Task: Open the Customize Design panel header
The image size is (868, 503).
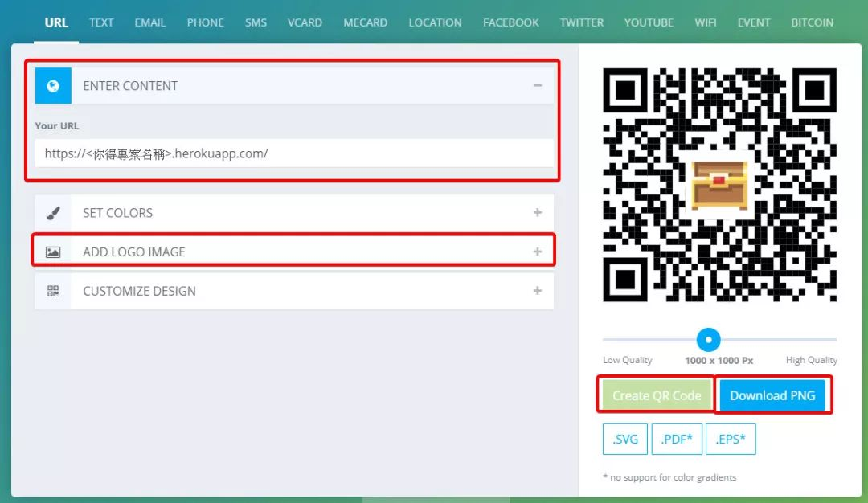Action: point(294,291)
